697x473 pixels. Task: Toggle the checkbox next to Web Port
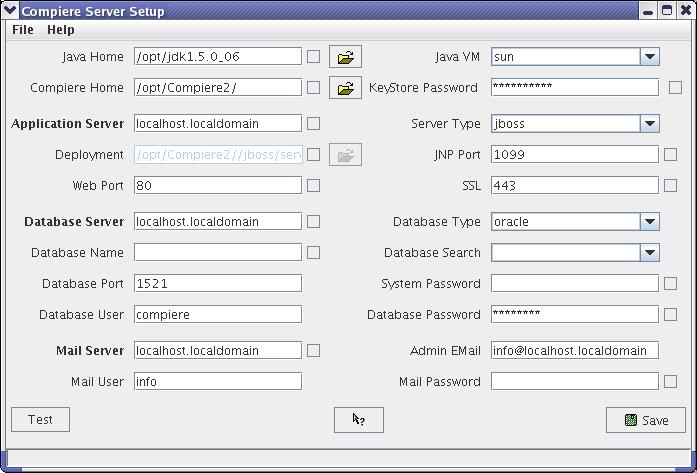click(313, 186)
